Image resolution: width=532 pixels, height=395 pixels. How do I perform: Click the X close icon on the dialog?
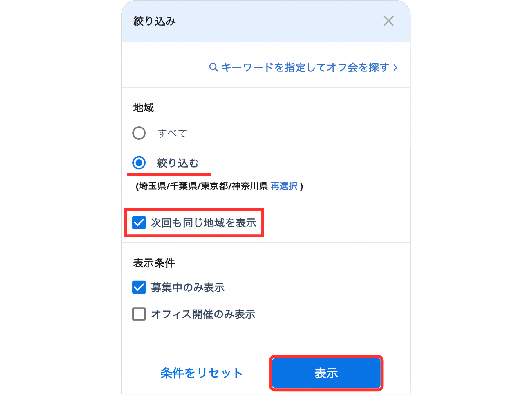388,21
